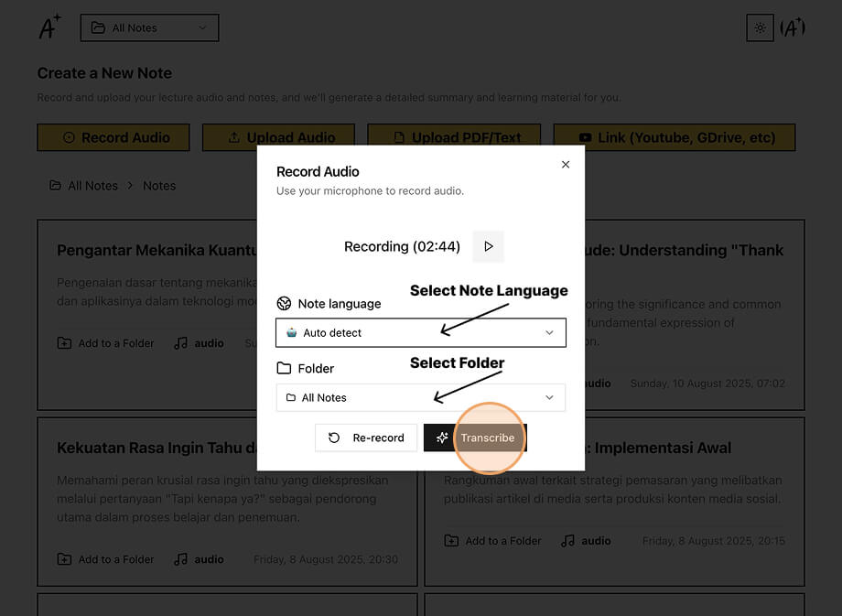The image size is (842, 616).
Task: Open the All Notes dropdown in header
Action: [x=150, y=28]
